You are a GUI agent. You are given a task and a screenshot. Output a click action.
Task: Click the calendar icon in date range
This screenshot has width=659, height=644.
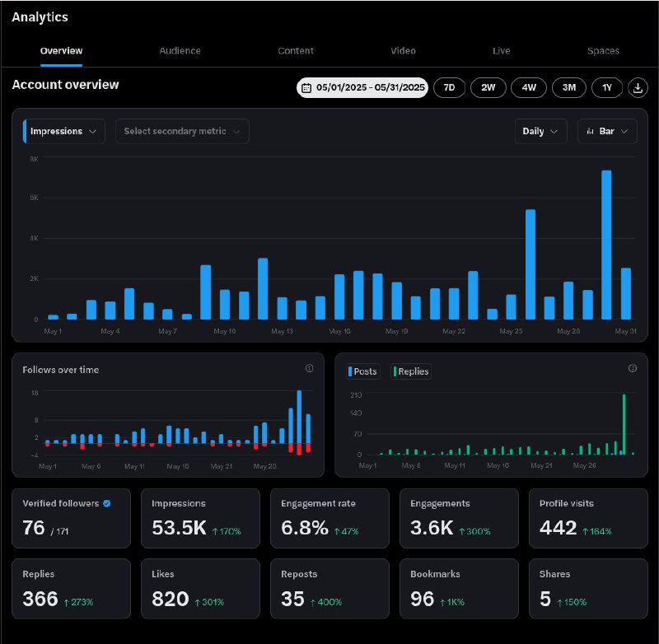pos(306,88)
